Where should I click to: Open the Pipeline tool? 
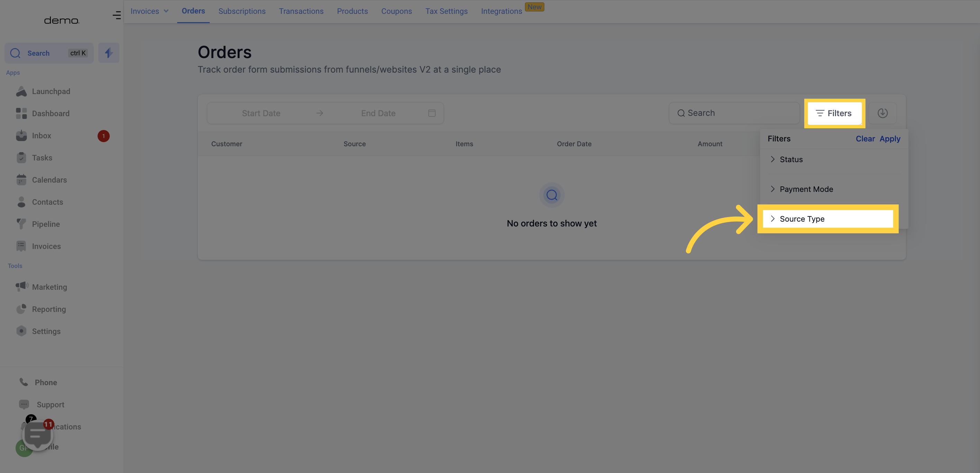[46, 224]
